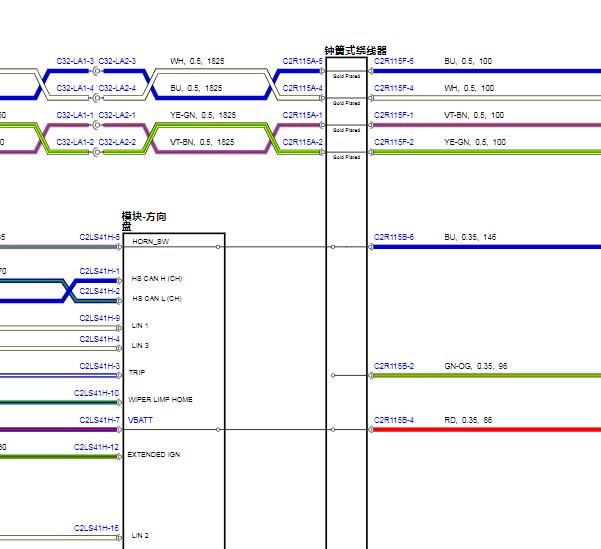Image resolution: width=601 pixels, height=549 pixels.
Task: Select connector label C32-LA2-3
Action: [117, 61]
